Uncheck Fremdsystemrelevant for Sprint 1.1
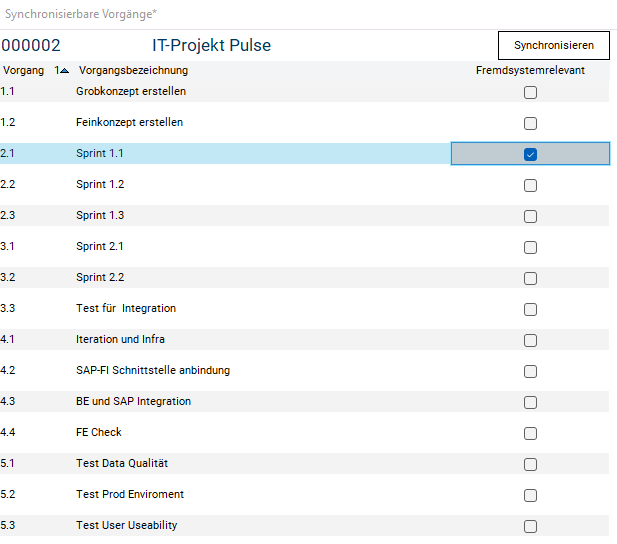This screenshot has width=617, height=544. (x=530, y=154)
